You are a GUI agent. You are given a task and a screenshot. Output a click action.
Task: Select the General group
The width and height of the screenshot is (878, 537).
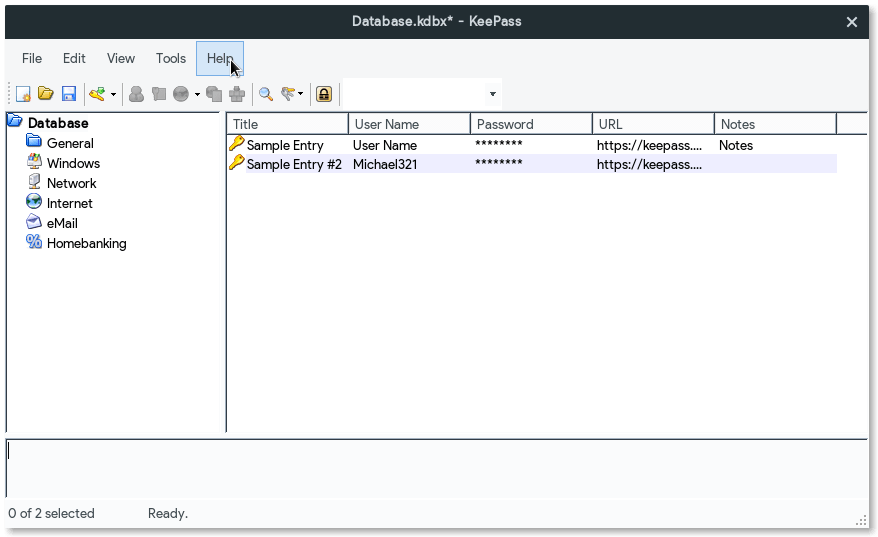click(70, 143)
